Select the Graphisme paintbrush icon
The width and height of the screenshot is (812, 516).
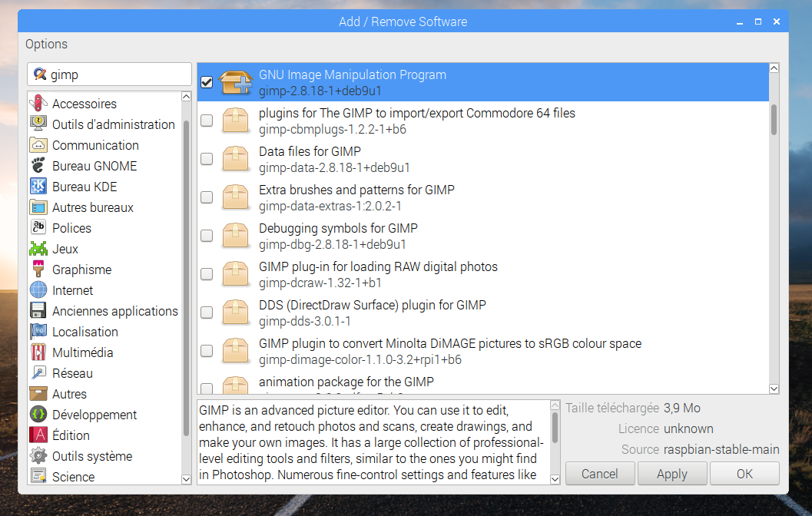click(38, 270)
